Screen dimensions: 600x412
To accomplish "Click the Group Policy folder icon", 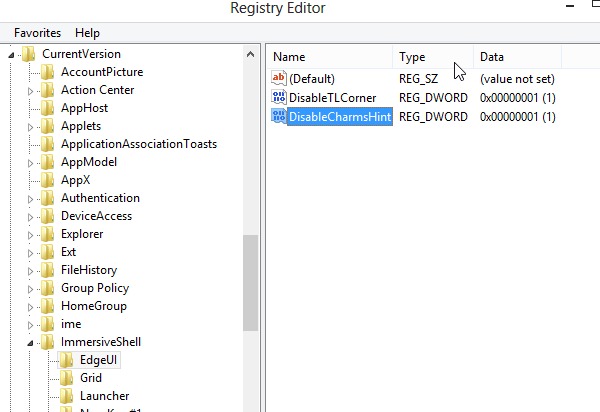I will [48, 288].
